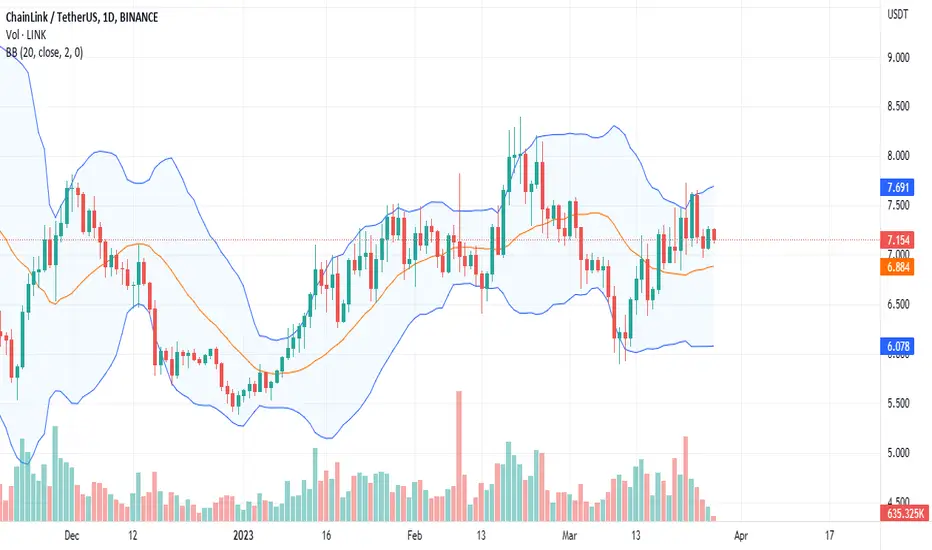Click the Dec marker on the time axis
Viewport: 932px width, 550px height.
[71, 535]
